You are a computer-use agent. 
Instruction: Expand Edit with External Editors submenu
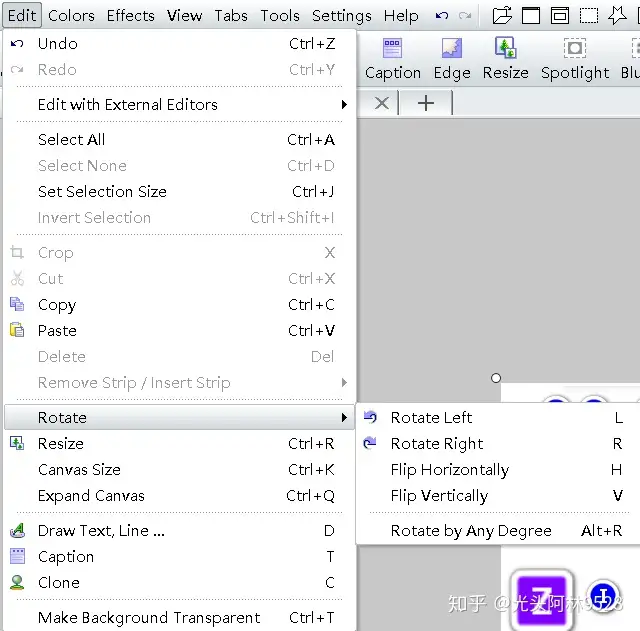pyautogui.click(x=179, y=104)
